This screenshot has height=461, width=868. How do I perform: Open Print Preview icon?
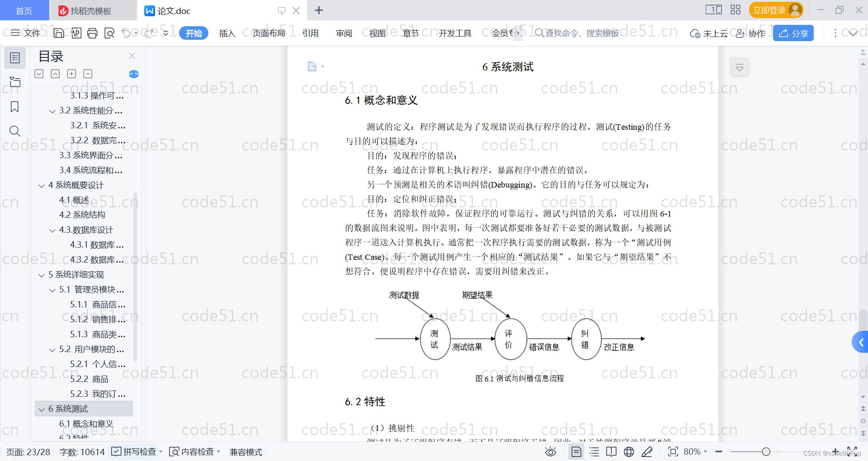coord(109,33)
